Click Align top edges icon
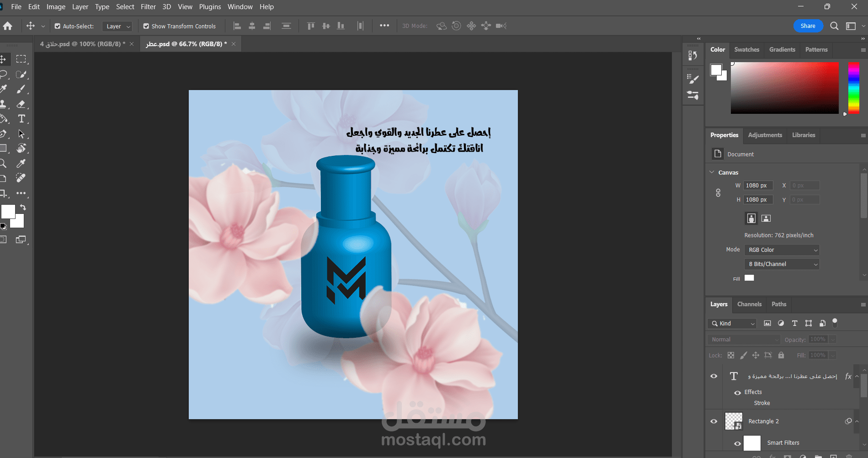The height and width of the screenshot is (458, 868). (x=311, y=26)
